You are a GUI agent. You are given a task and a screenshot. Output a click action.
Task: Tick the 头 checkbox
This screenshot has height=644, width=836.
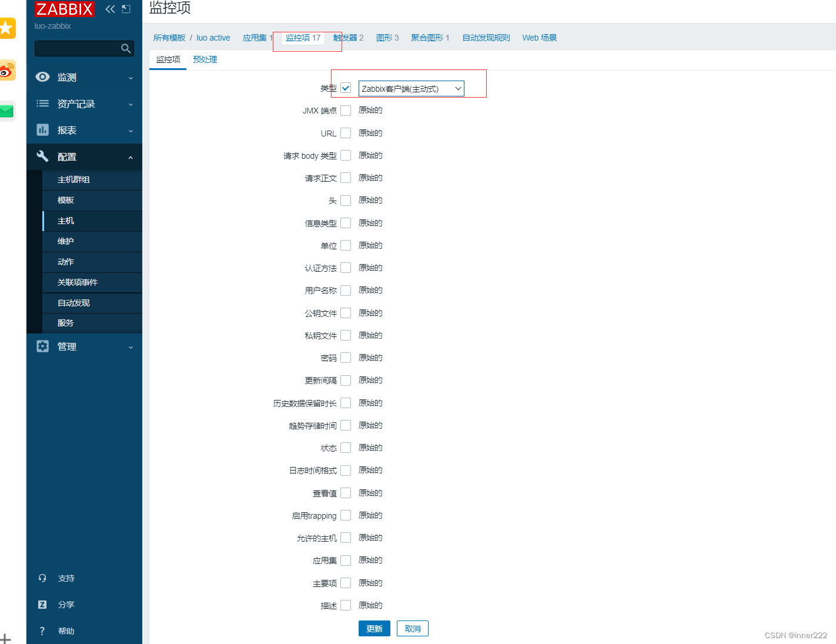coord(346,201)
